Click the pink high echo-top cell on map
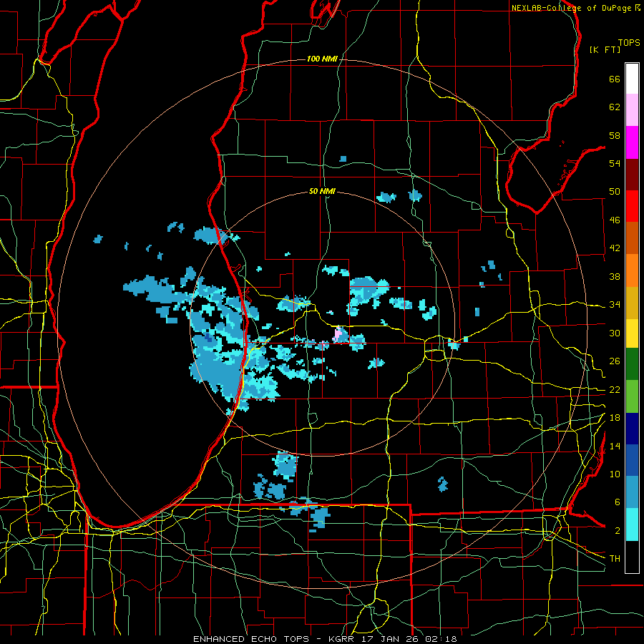The image size is (644, 644). click(338, 333)
